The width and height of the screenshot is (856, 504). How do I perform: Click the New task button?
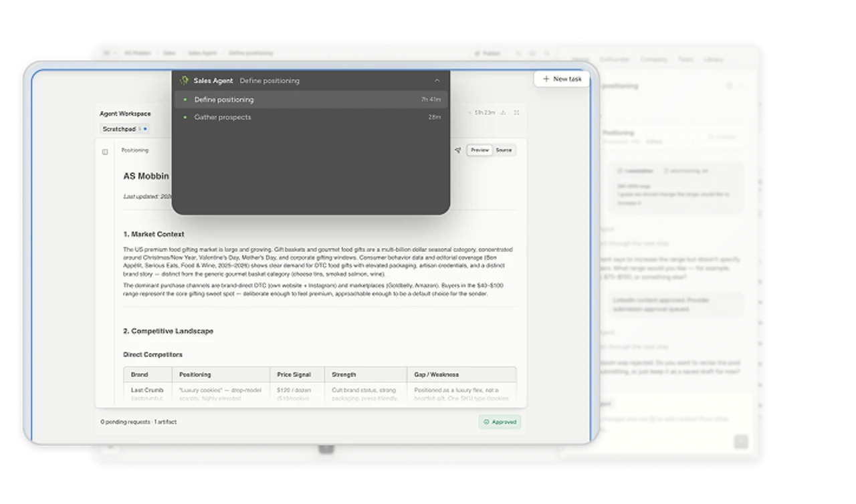pos(562,79)
